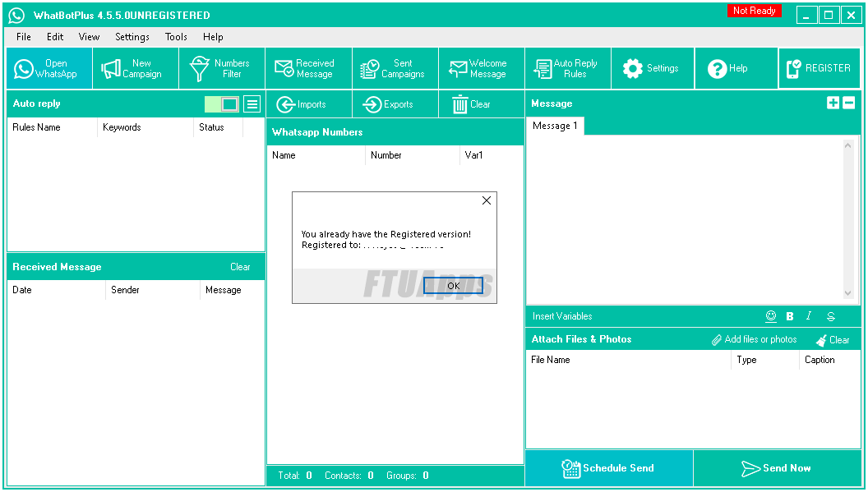Sort numbers by Name column
Image resolution: width=868 pixels, height=492 pixels.
coord(316,155)
